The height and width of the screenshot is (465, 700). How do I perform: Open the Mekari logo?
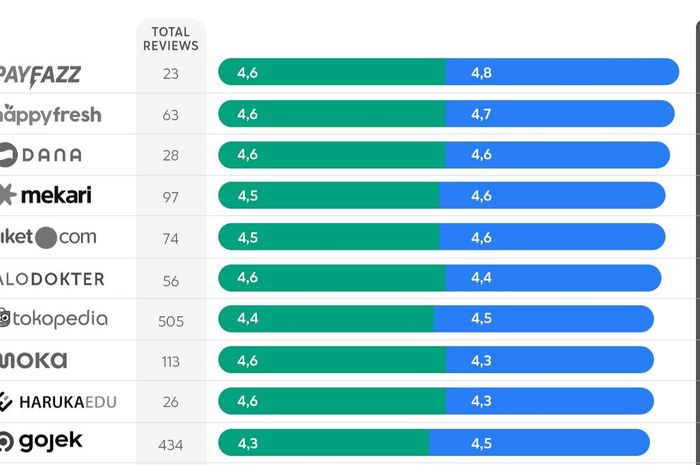46,195
